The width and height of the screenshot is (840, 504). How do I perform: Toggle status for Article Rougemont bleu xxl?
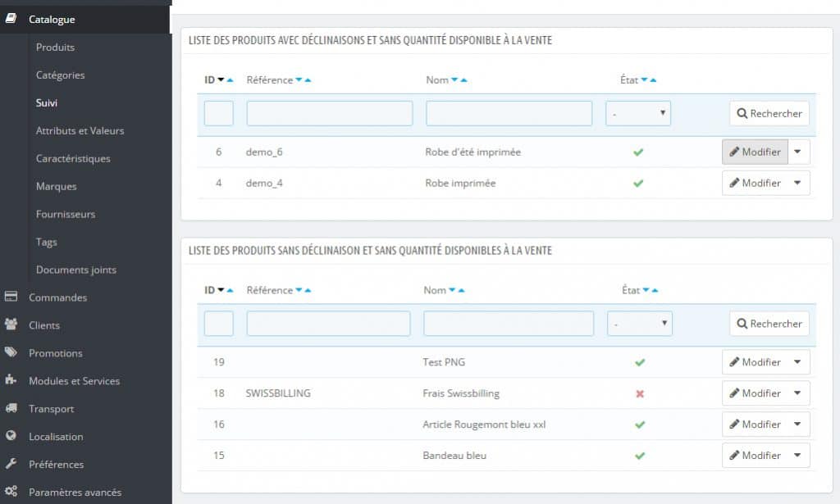pyautogui.click(x=640, y=425)
